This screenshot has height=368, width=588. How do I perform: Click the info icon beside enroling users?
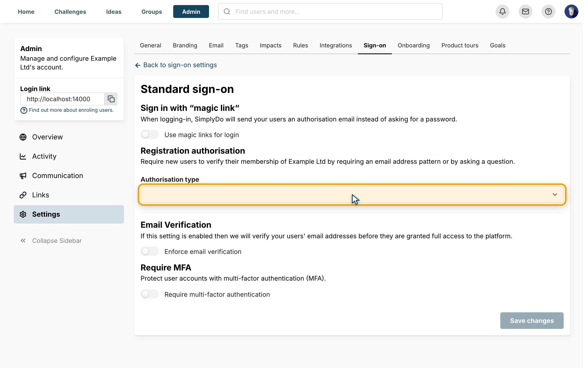point(24,110)
